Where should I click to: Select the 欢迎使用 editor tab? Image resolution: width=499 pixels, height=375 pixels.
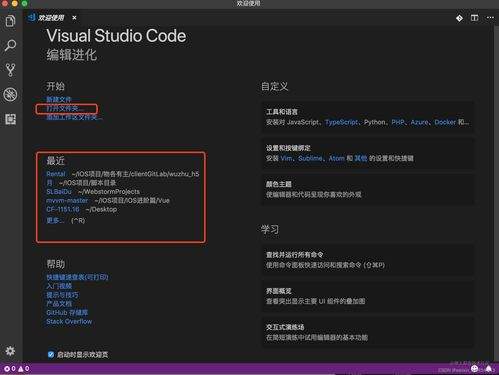[51, 18]
